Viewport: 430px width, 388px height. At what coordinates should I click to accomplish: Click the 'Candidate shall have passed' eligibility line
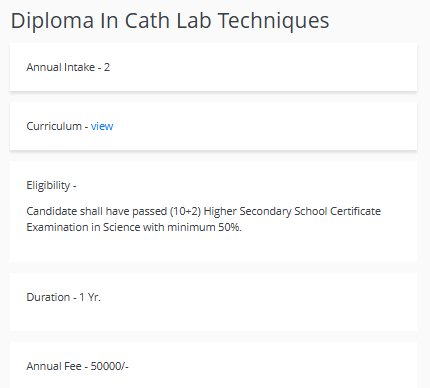[x=203, y=211]
